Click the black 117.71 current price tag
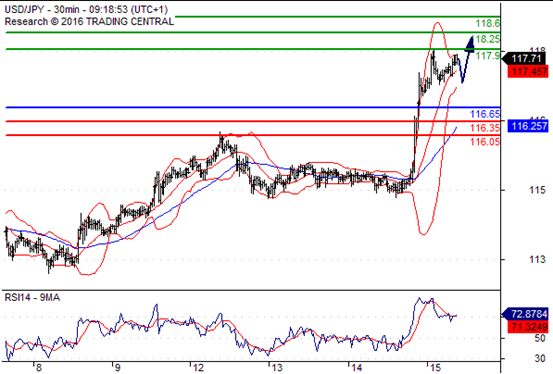Screen dimensions: 553x374 [525, 58]
